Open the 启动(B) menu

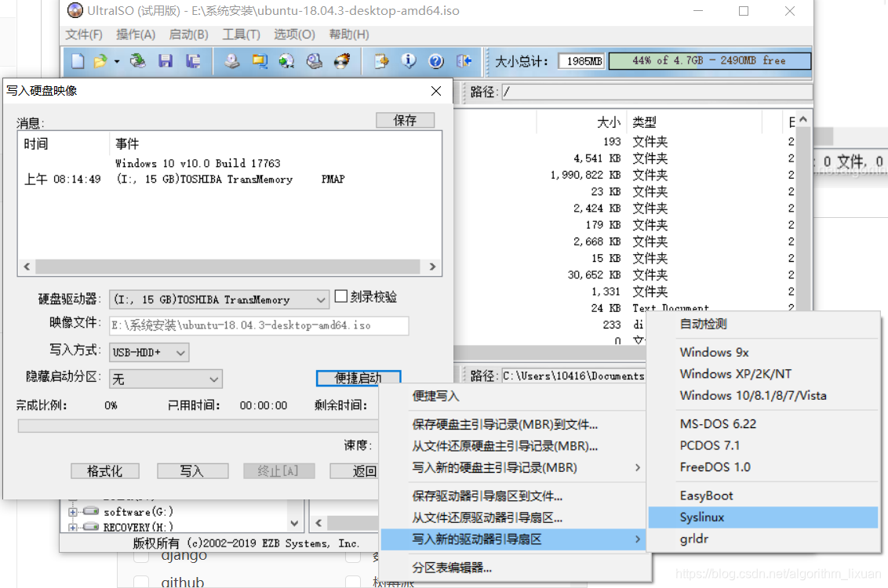[x=188, y=34]
